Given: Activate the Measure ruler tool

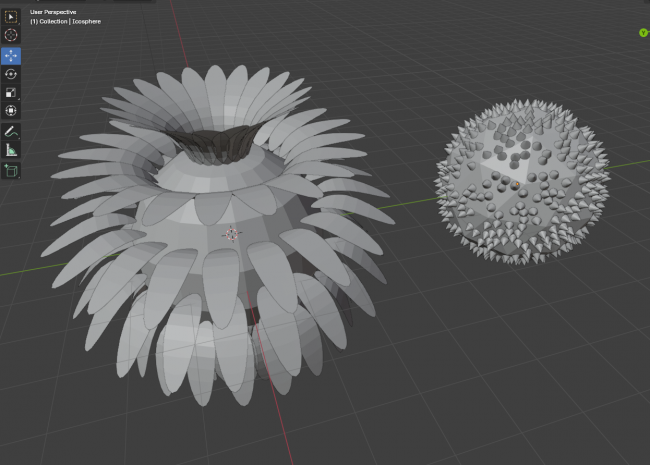Looking at the screenshot, I should (x=12, y=150).
